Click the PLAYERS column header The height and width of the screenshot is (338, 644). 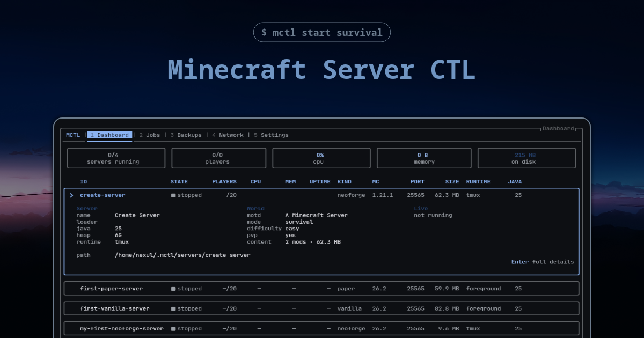[x=224, y=182]
